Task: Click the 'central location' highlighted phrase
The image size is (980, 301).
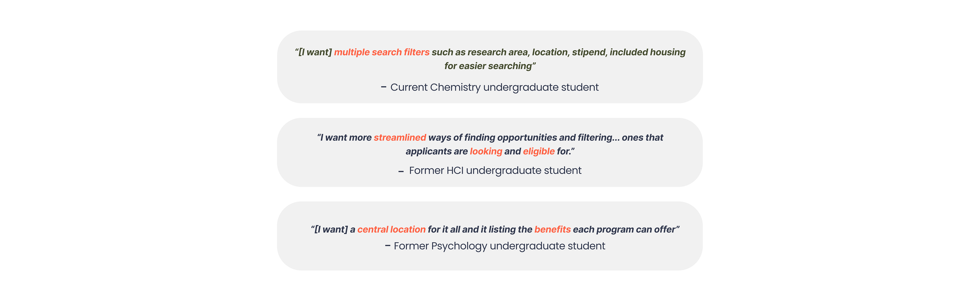Action: (x=391, y=230)
